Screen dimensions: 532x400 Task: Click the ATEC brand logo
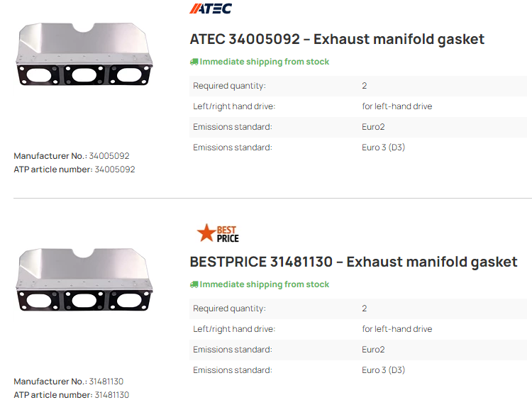tap(211, 9)
